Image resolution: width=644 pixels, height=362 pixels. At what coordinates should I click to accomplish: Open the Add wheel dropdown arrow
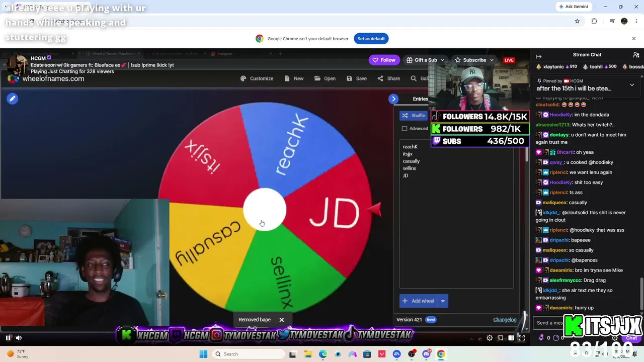(443, 301)
